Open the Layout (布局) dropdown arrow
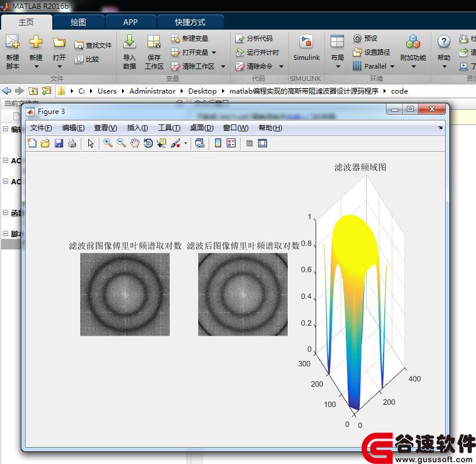This screenshot has height=464, width=476. coord(338,66)
